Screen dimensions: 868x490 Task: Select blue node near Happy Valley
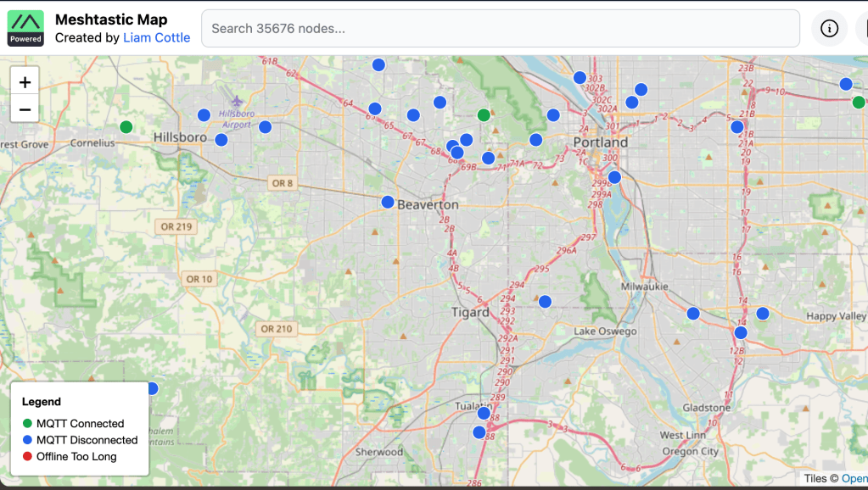pos(762,314)
